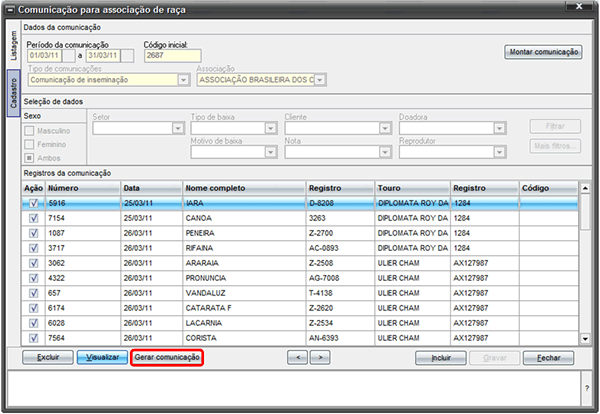Switch to the Cadastro side tab
The height and width of the screenshot is (414, 600).
[13, 93]
